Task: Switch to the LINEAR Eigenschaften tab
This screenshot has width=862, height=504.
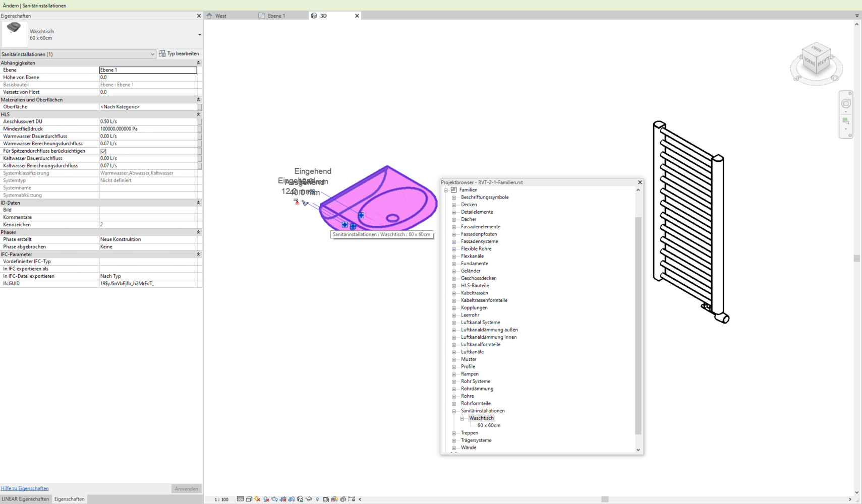Action: click(25, 499)
